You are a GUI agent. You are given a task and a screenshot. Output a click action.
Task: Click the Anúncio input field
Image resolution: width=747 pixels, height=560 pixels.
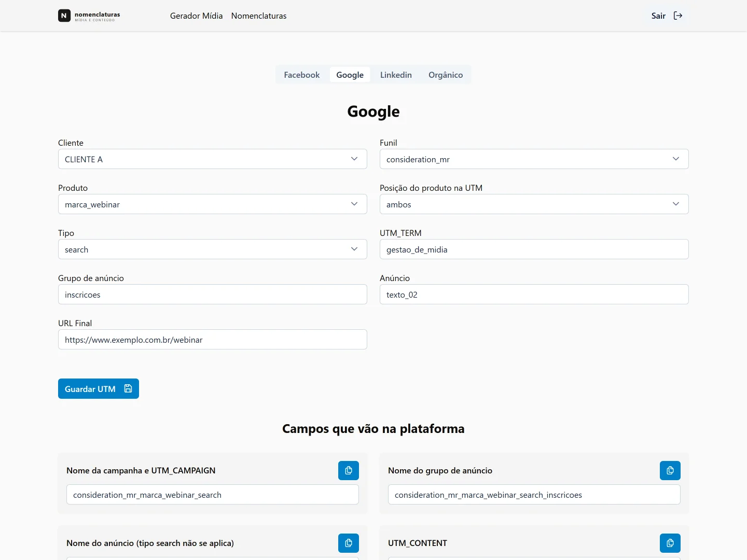coord(534,295)
